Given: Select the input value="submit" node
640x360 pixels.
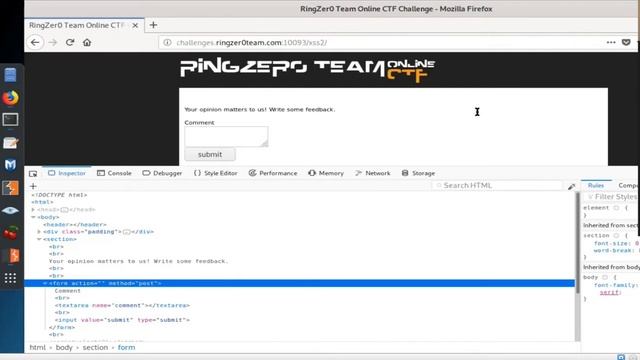Looking at the screenshot, I should coord(122,320).
